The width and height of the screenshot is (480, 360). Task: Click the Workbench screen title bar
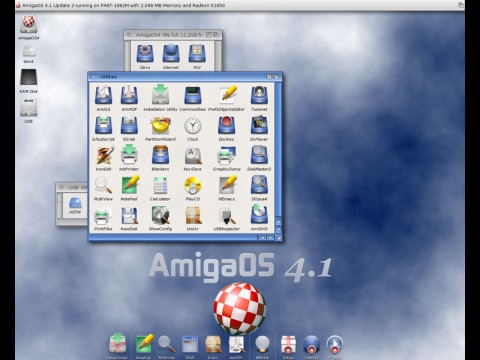pos(240,5)
